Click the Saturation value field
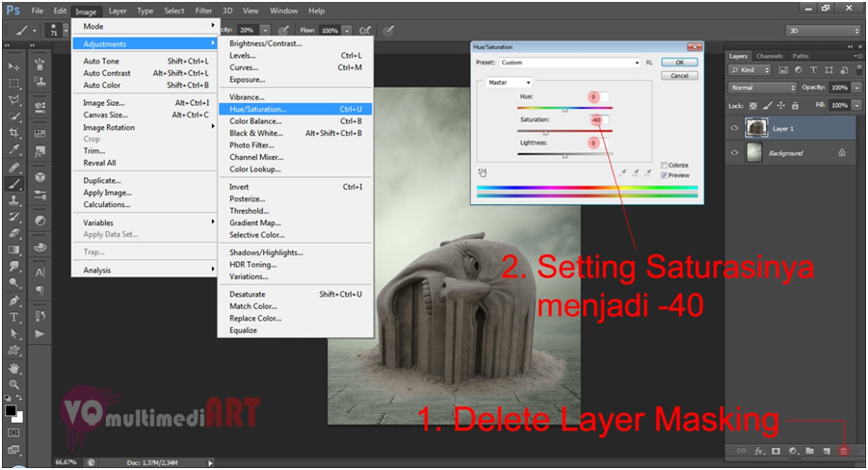Image resolution: width=868 pixels, height=470 pixels. pos(599,119)
